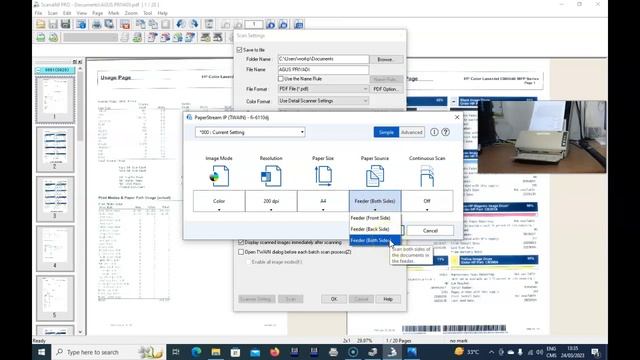Toggle Enable all image mode checkbox
The image size is (640, 360).
248,262
